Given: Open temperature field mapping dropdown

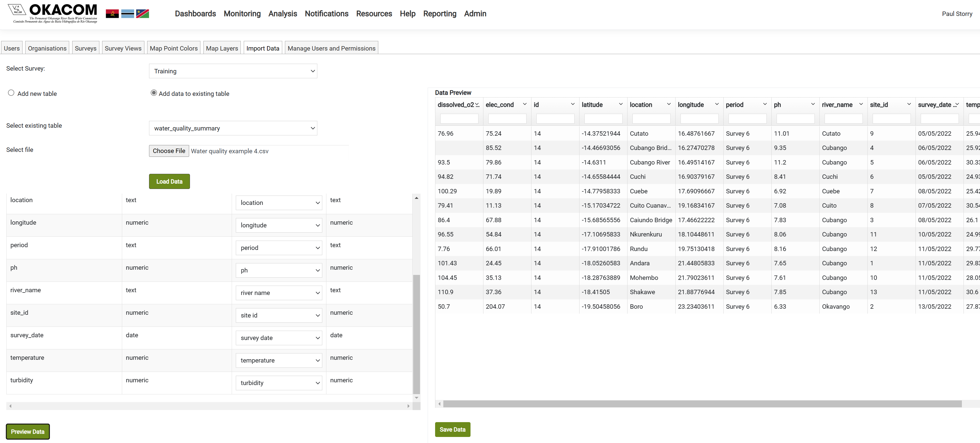Looking at the screenshot, I should (279, 360).
